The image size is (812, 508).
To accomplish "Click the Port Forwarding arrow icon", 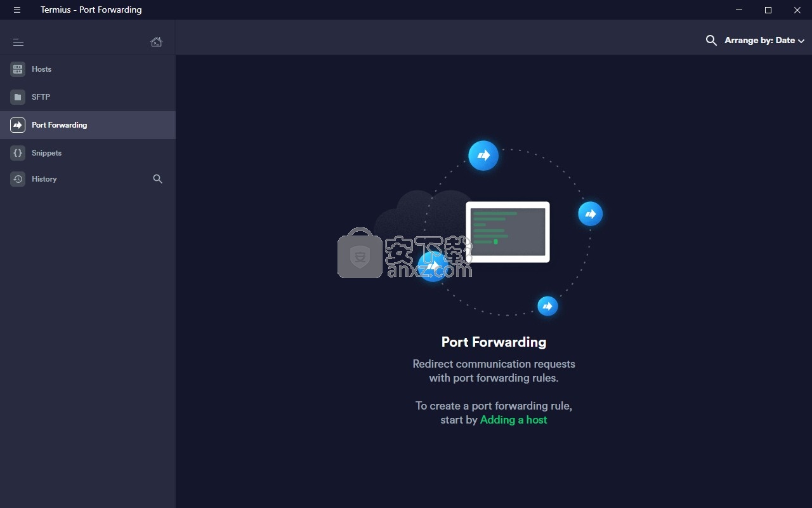I will tap(18, 125).
